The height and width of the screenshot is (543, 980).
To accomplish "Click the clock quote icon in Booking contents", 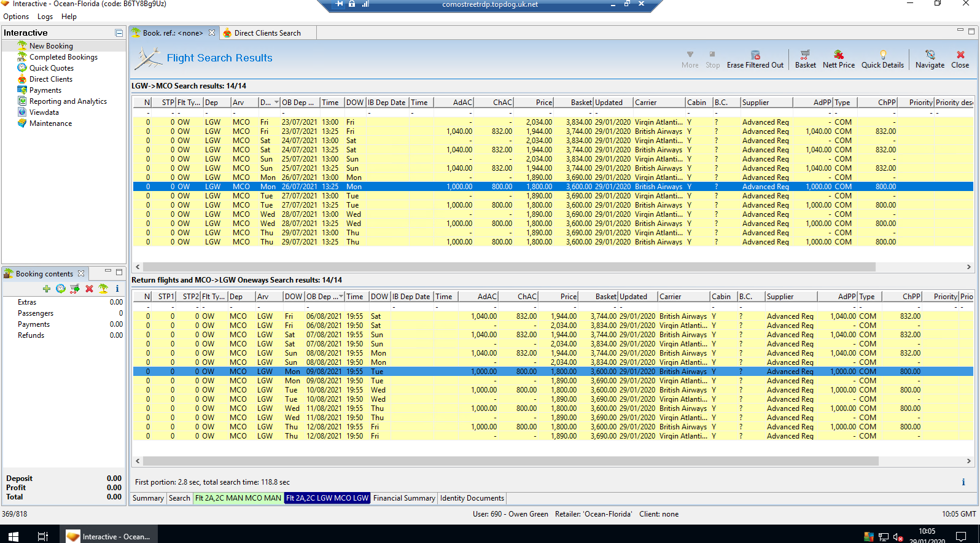I will pyautogui.click(x=61, y=289).
